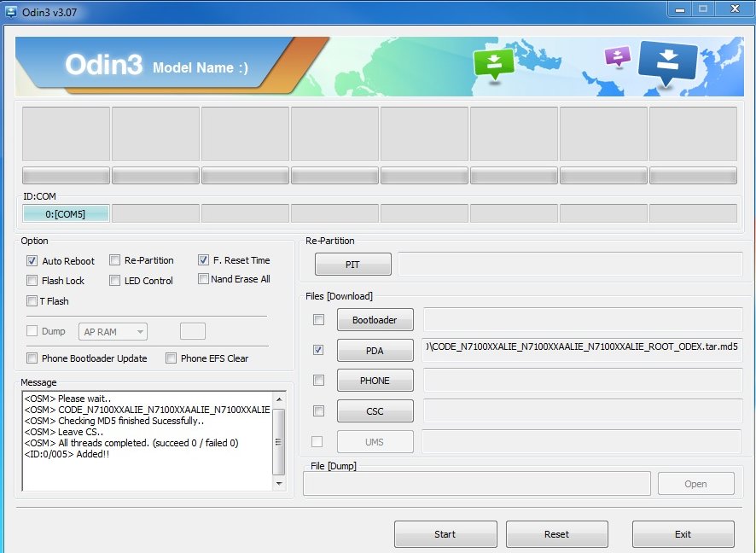Uncheck the PDA file checkbox
Image resolution: width=756 pixels, height=553 pixels.
[x=318, y=350]
